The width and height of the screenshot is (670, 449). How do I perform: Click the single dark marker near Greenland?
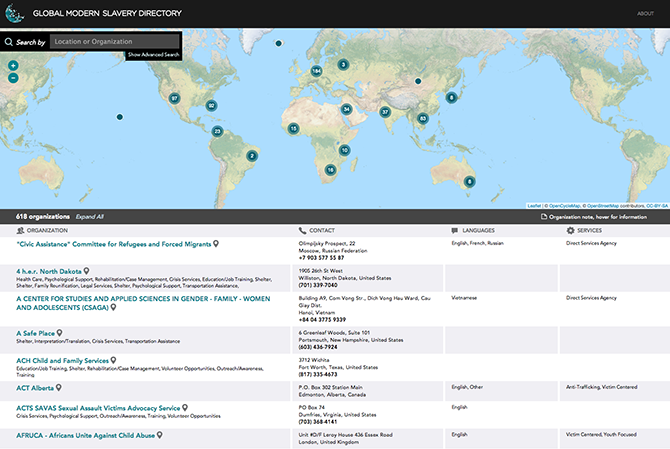[x=279, y=42]
